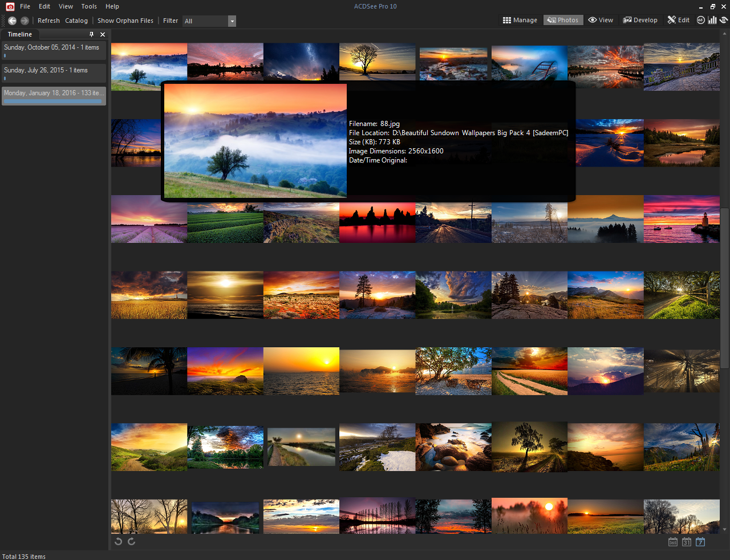Rotate right using the clockwise arrow icon
This screenshot has height=560, width=730.
[131, 541]
